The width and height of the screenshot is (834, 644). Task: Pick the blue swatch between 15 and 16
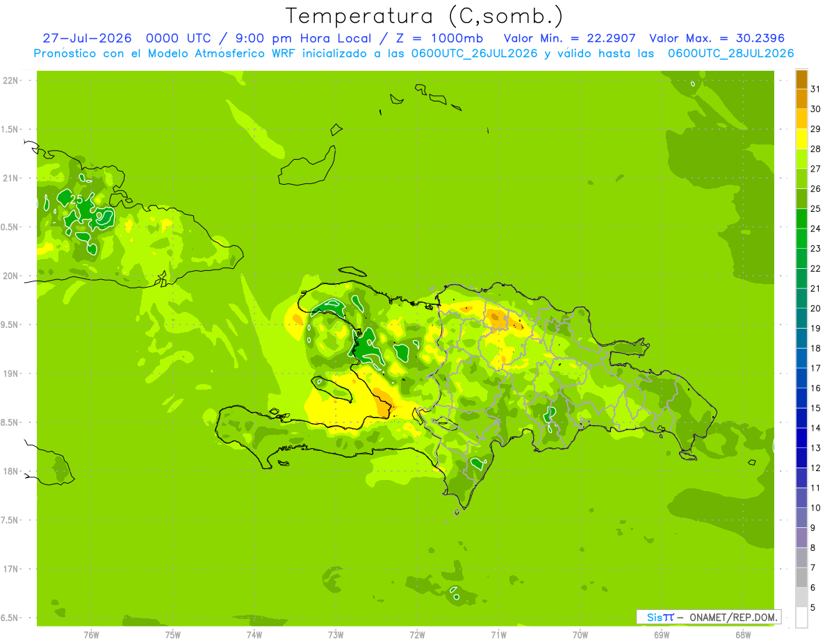tap(801, 398)
